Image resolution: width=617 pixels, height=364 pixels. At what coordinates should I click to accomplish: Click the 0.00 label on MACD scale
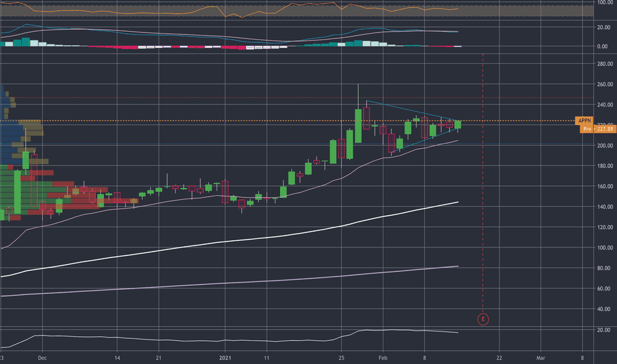tap(602, 46)
